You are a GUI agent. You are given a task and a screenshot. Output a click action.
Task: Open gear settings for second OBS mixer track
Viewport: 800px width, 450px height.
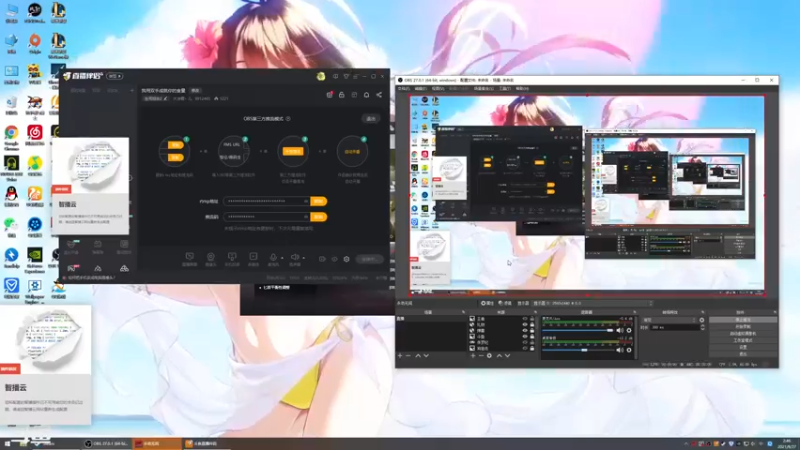coord(629,350)
